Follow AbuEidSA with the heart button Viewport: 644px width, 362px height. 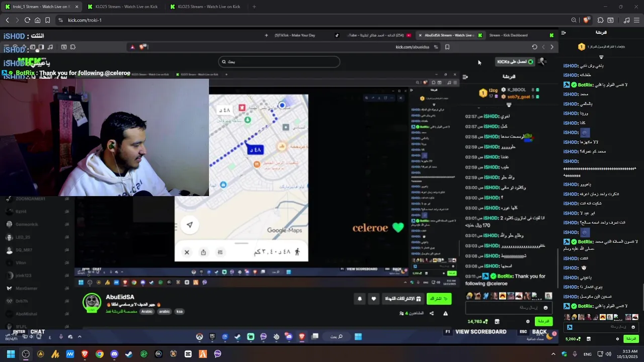pos(373,299)
